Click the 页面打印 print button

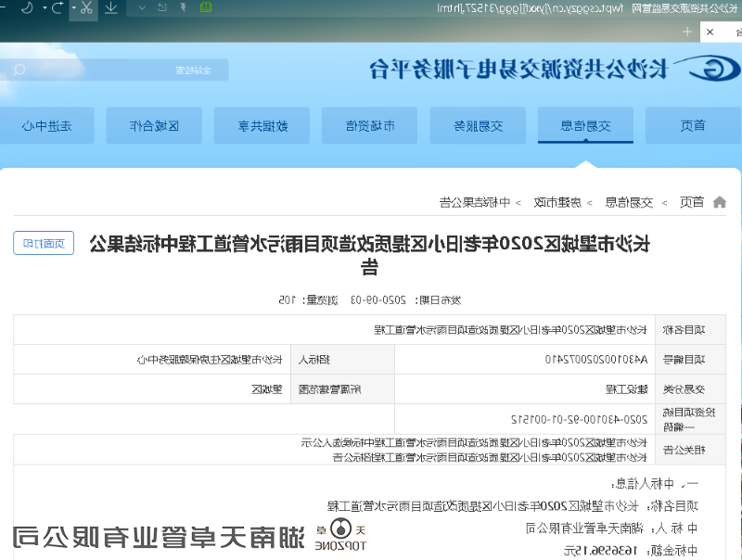coord(44,244)
